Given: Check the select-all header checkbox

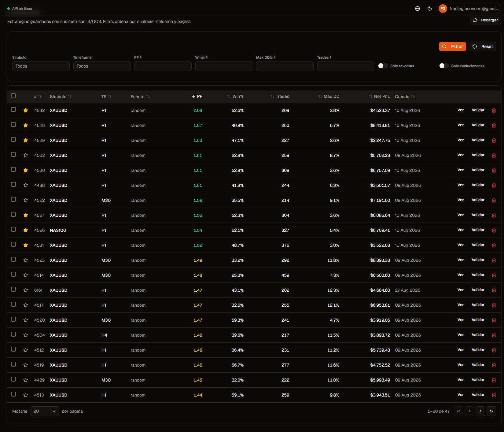Looking at the screenshot, I should [x=13, y=96].
